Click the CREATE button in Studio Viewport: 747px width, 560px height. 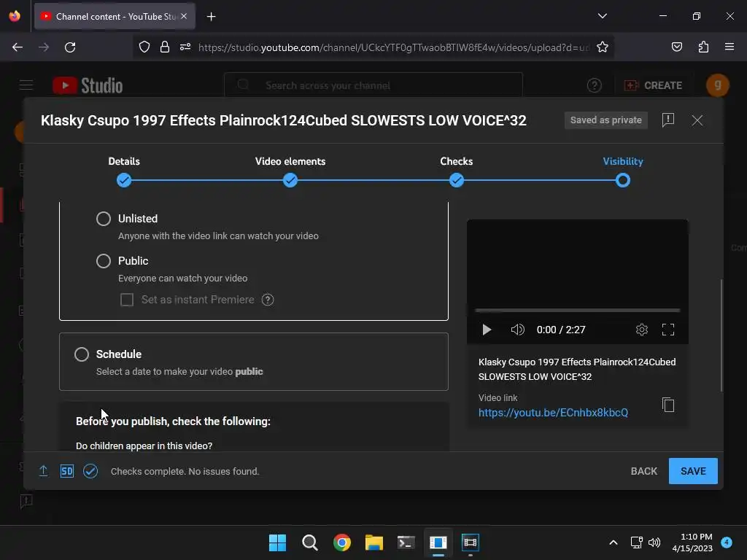click(x=653, y=85)
